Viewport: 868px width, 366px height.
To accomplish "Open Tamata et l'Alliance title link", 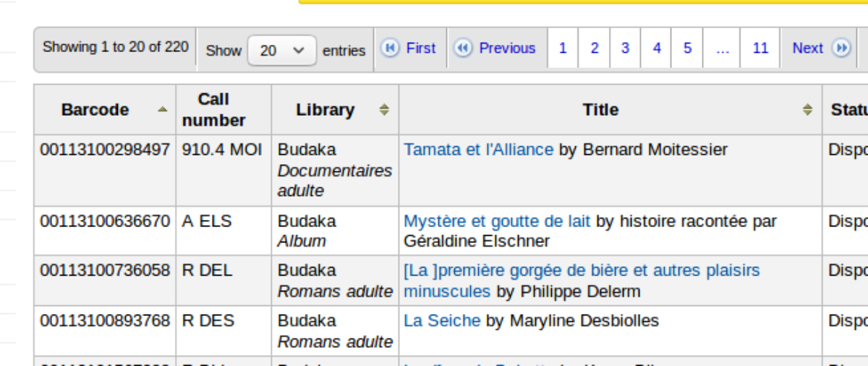I will (478, 150).
